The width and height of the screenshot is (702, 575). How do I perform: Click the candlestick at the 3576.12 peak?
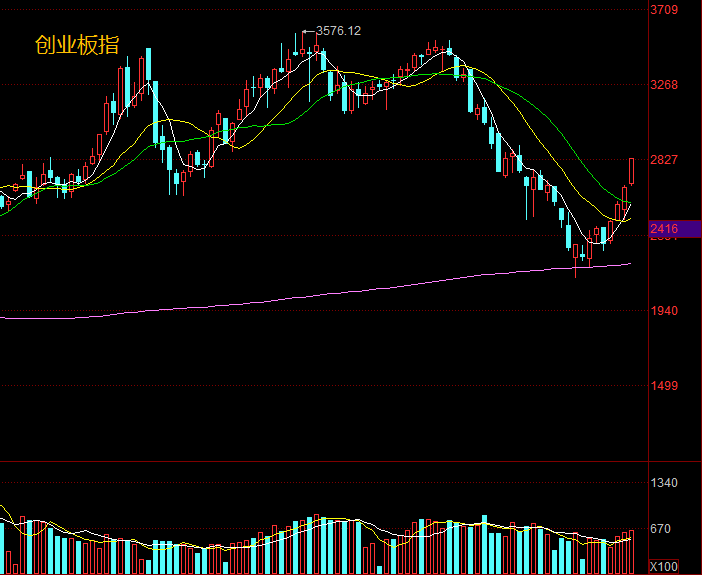303,50
